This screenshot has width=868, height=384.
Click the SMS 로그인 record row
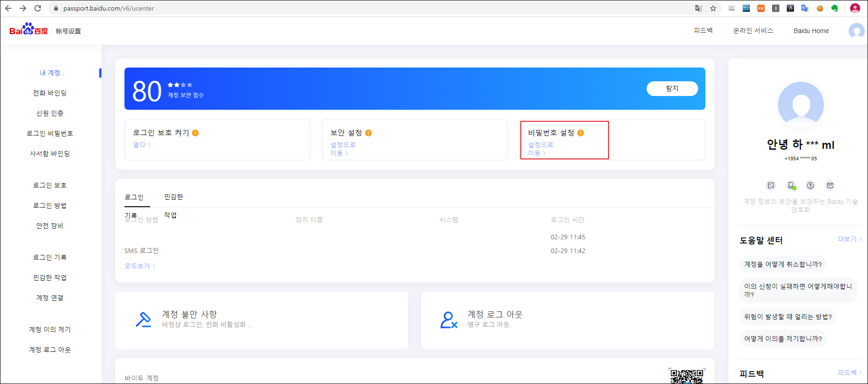coord(415,251)
